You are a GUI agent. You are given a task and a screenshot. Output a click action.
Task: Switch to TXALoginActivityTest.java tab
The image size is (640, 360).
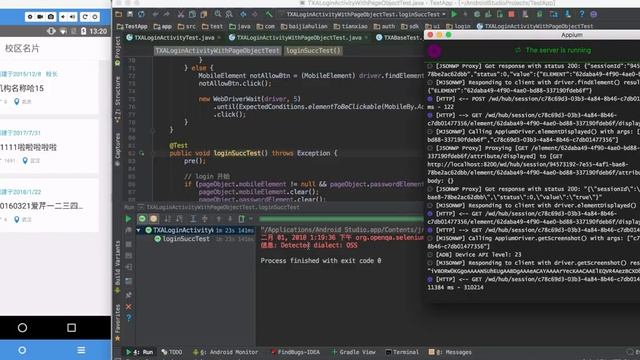(174, 38)
